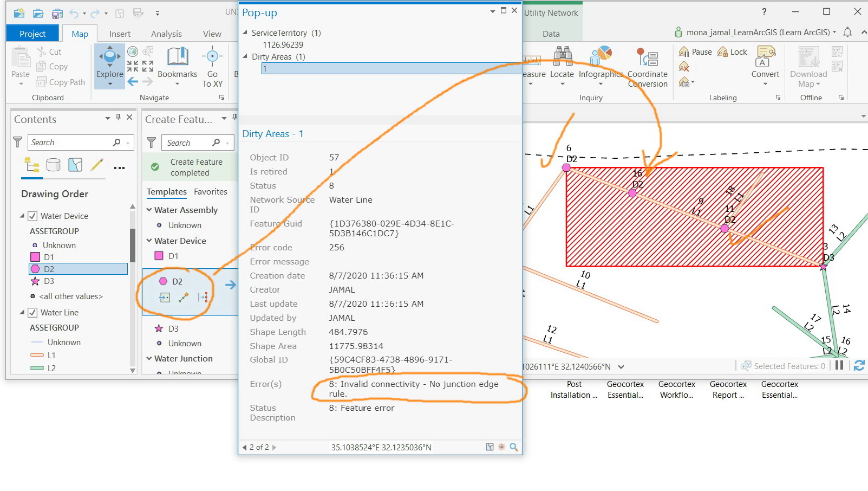The image size is (868, 491).
Task: Collapse the Water Assembly template group
Action: [149, 210]
